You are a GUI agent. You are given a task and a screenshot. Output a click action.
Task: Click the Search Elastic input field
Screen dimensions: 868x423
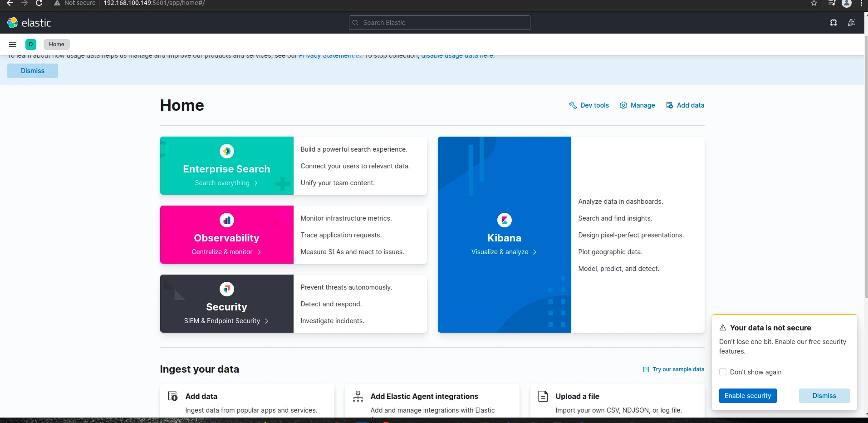(x=439, y=23)
